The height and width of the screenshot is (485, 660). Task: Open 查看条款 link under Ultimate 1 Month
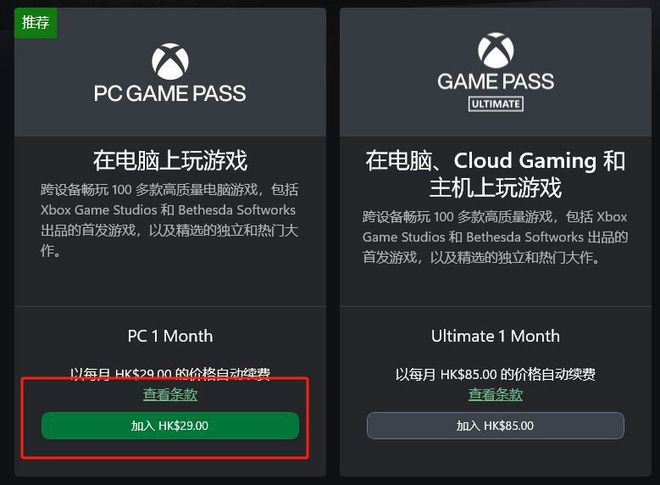495,394
